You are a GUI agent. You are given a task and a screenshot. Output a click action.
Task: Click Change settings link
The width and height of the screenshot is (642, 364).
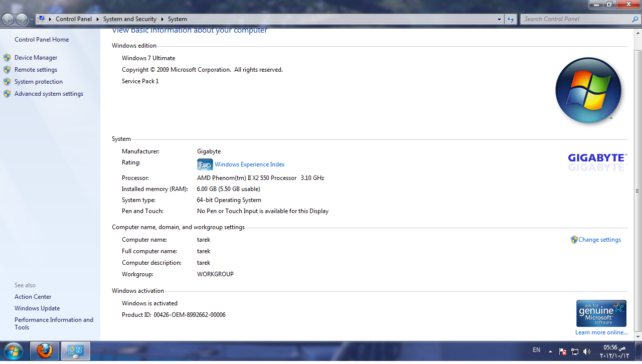click(599, 240)
